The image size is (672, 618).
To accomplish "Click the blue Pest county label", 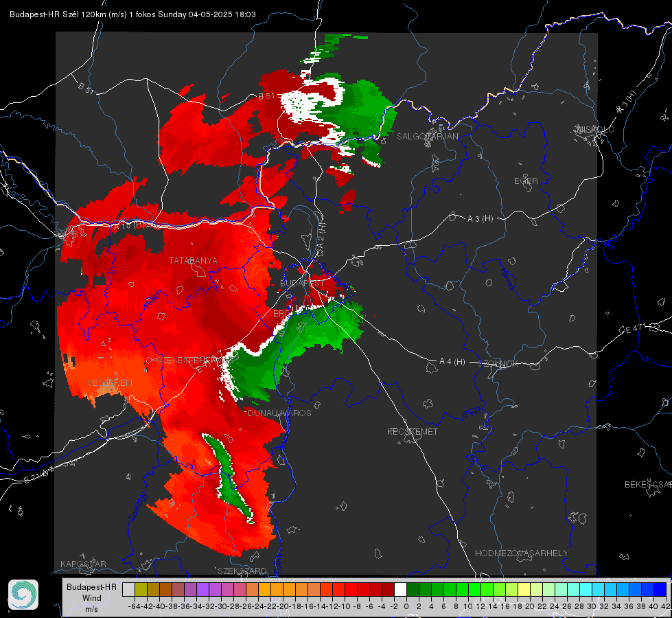I will click(472, 413).
